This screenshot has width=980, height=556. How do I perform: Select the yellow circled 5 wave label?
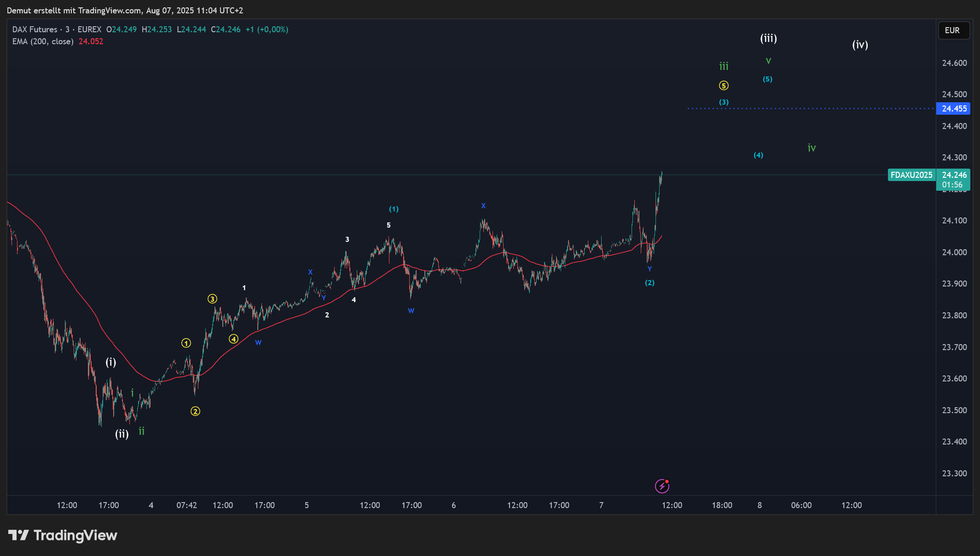(x=724, y=86)
